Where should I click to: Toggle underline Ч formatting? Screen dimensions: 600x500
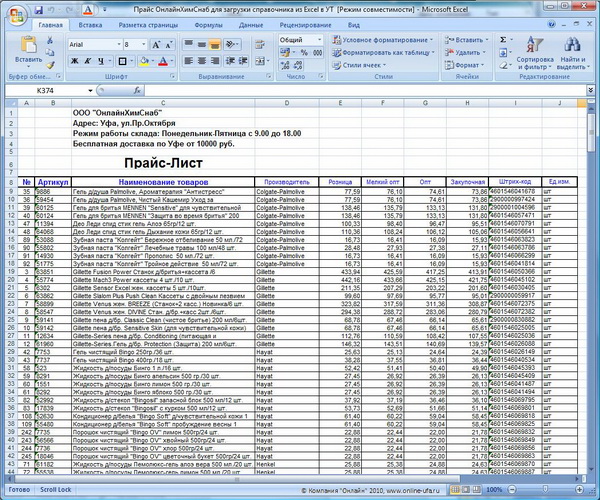click(101, 61)
